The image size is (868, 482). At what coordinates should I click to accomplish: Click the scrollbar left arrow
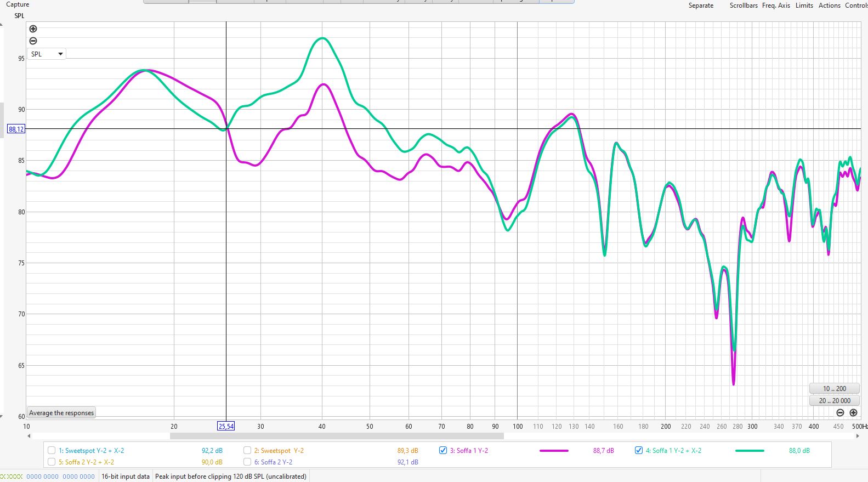29,436
